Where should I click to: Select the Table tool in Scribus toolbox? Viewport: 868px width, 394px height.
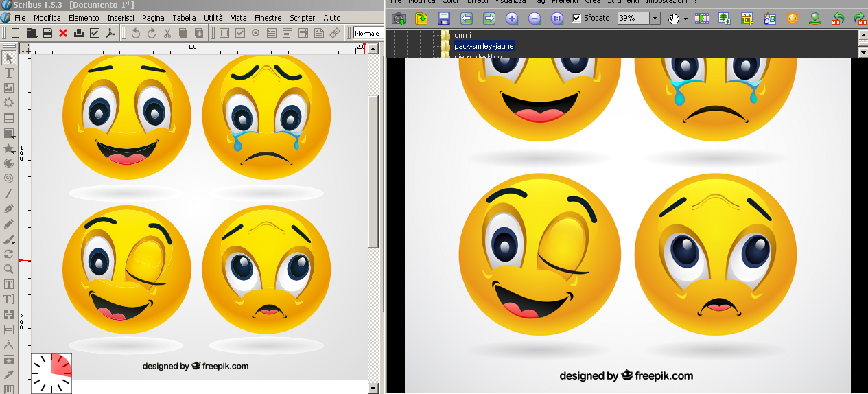[9, 118]
